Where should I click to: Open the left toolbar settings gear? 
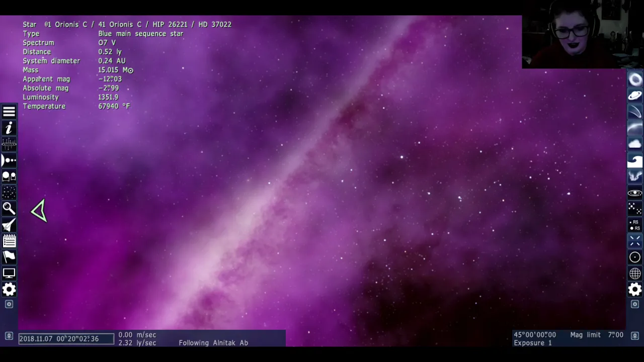pyautogui.click(x=9, y=289)
